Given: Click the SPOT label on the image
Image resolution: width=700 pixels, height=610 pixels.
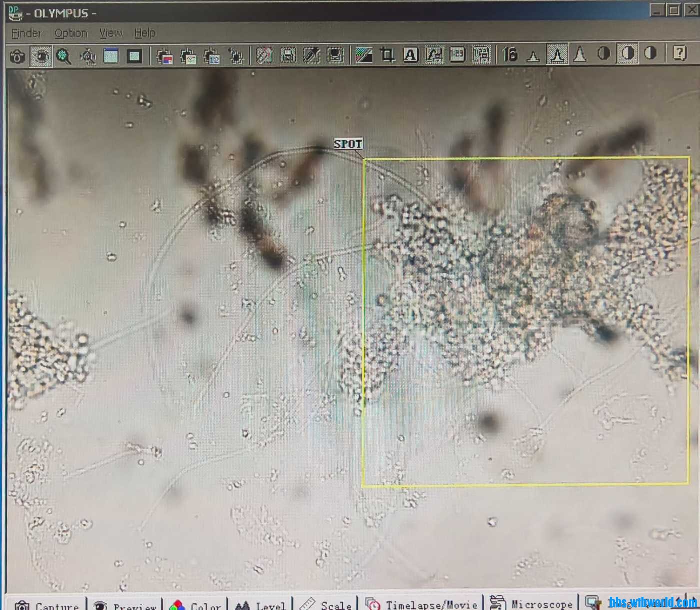Looking at the screenshot, I should [x=348, y=144].
